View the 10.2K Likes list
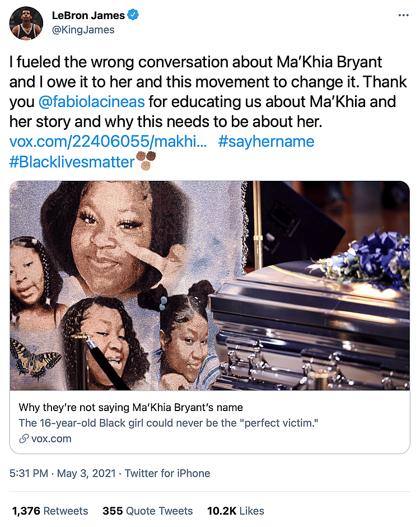Screen dimensions: 420x527 [x=235, y=511]
